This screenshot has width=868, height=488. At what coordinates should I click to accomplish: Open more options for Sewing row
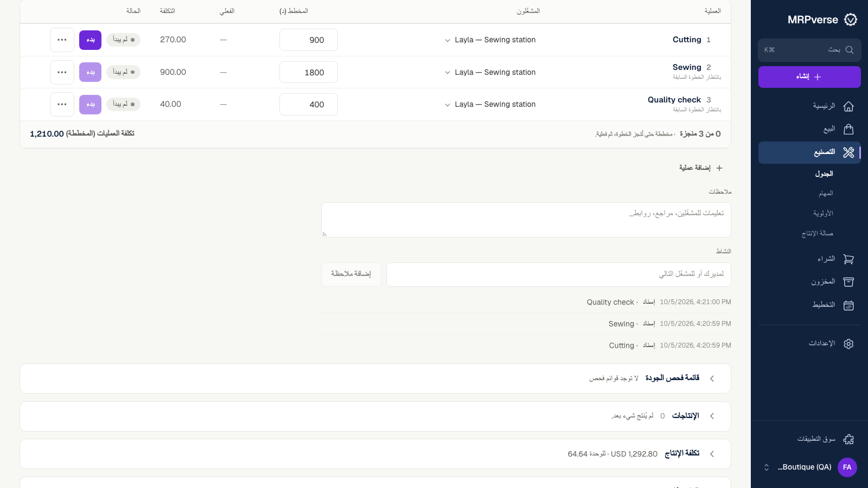pos(62,72)
